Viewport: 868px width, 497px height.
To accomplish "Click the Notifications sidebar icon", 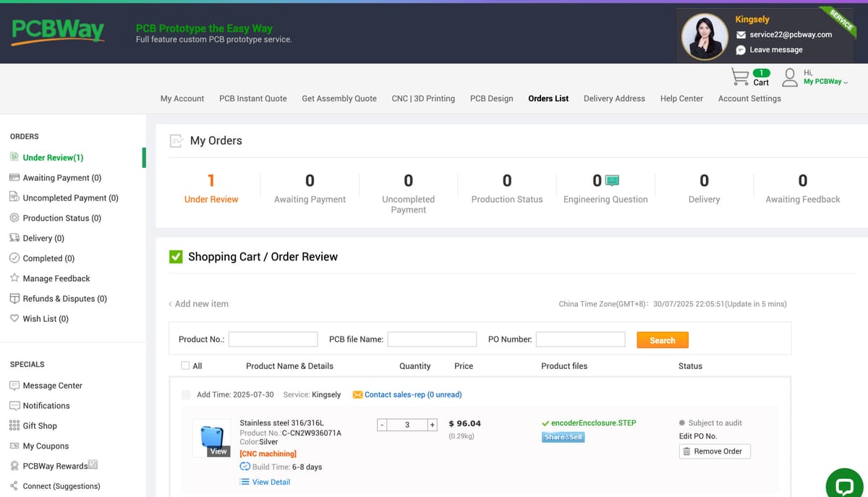I will [14, 406].
